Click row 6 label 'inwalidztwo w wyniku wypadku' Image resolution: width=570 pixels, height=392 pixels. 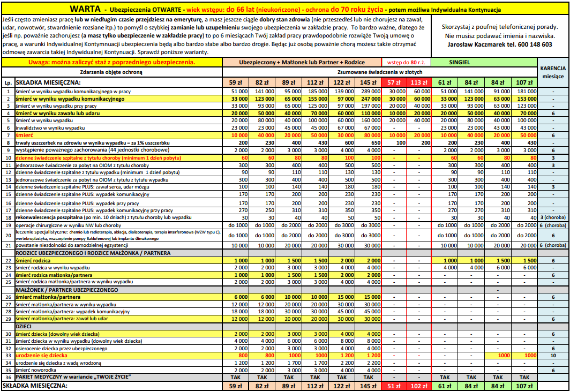(50, 128)
